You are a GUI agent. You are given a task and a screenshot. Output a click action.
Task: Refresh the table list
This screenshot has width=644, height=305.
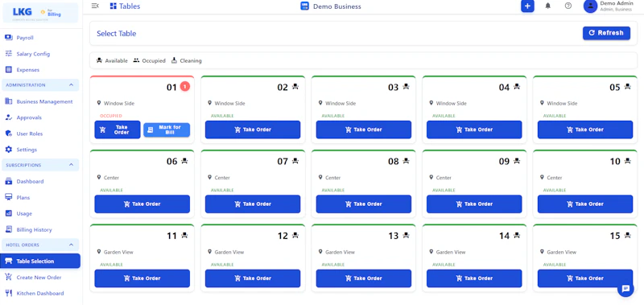coord(606,33)
